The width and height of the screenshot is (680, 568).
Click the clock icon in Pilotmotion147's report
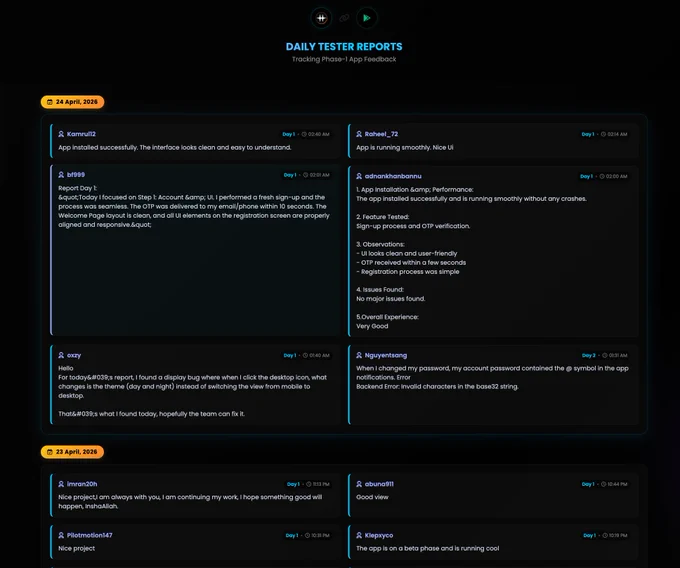coord(307,535)
